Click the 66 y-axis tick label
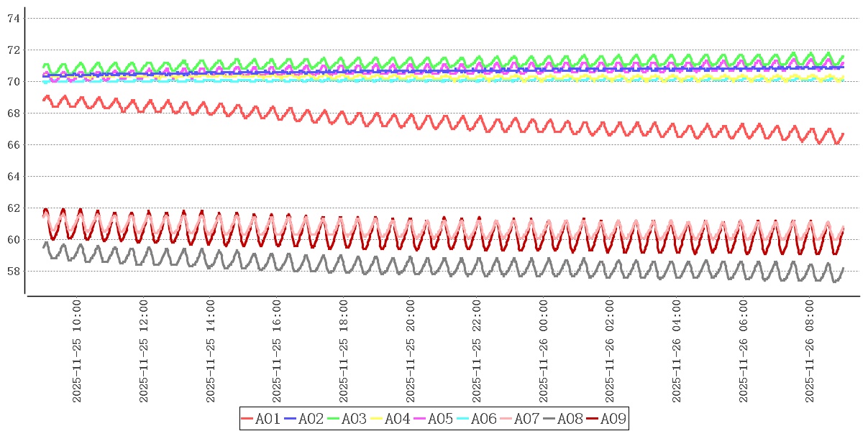Viewport: 868px width, 431px height. 13,145
